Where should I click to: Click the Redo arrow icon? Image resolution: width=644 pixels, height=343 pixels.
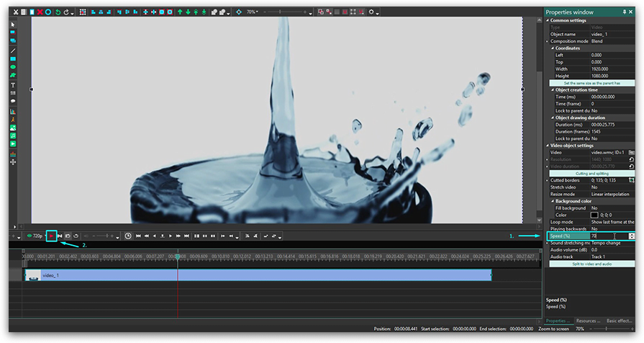click(66, 12)
